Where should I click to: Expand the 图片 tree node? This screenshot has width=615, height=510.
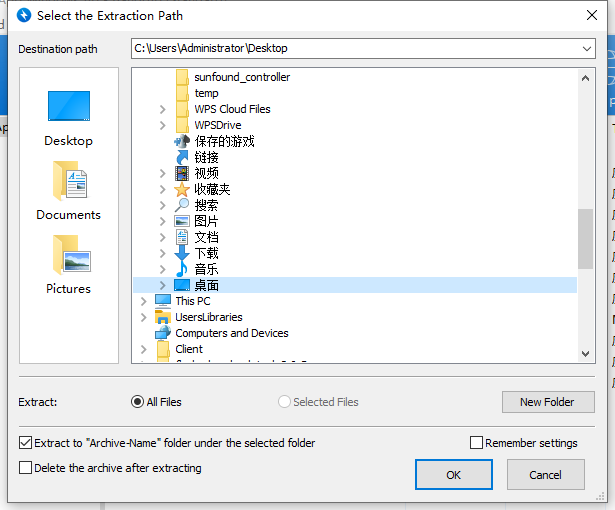(x=162, y=222)
